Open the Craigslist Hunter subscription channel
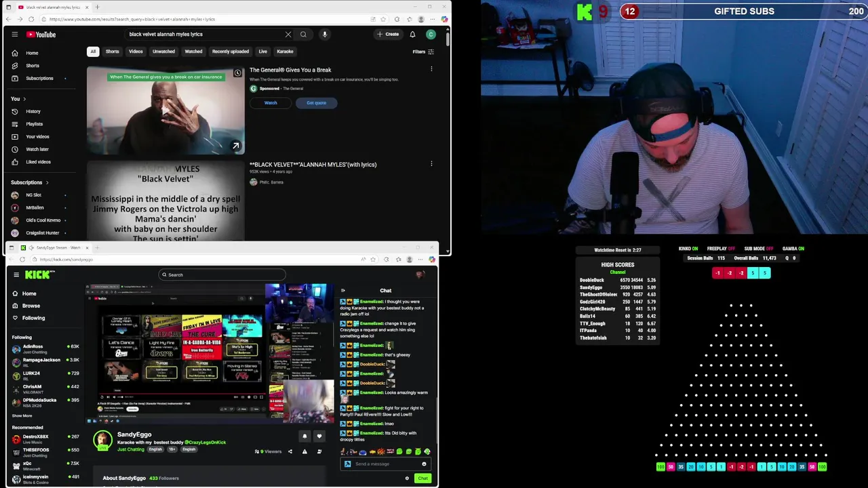Screen dimensions: 868x488 pyautogui.click(x=41, y=233)
